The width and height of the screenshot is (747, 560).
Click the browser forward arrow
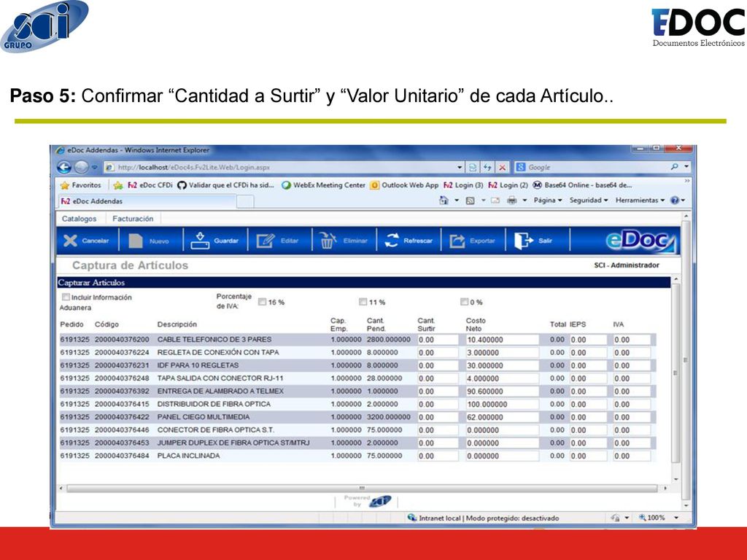pyautogui.click(x=82, y=167)
